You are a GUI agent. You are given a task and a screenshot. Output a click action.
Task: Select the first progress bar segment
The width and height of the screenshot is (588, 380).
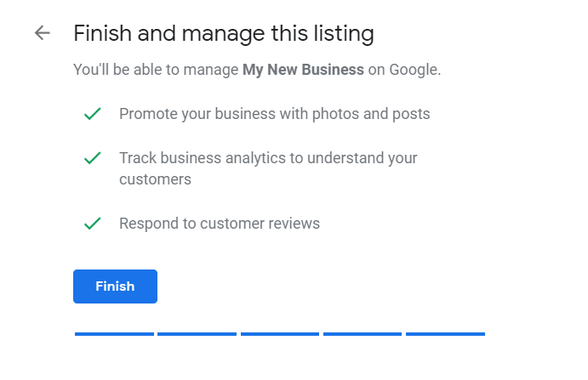[x=114, y=334]
